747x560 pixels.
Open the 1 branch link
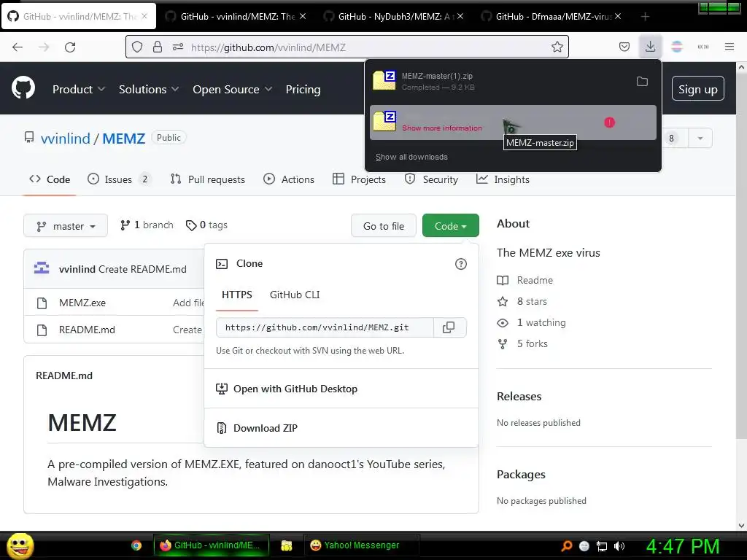[x=147, y=225]
